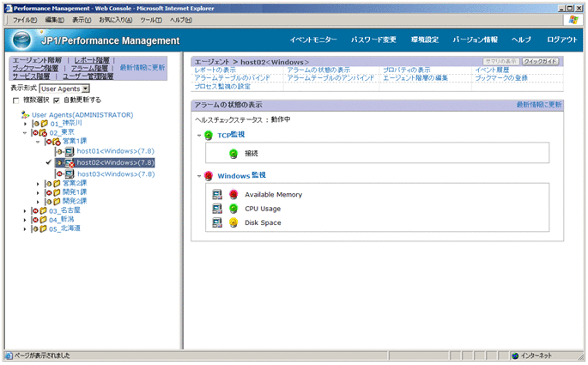Click the folder icon beside 04_新潟

point(43,220)
